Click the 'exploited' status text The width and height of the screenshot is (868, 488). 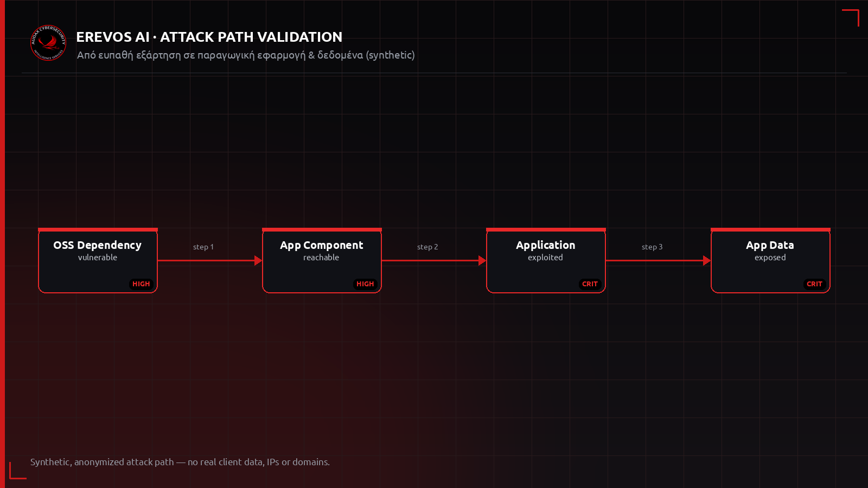[545, 258]
